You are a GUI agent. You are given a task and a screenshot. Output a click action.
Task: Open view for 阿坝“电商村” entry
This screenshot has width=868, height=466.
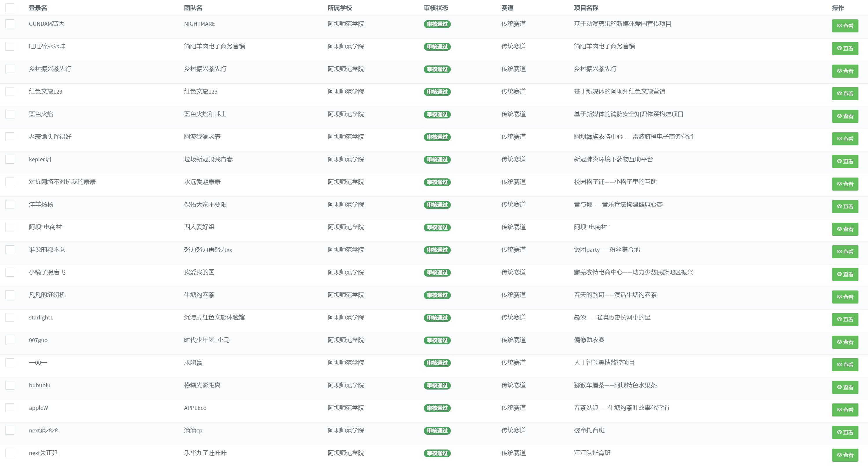point(845,229)
